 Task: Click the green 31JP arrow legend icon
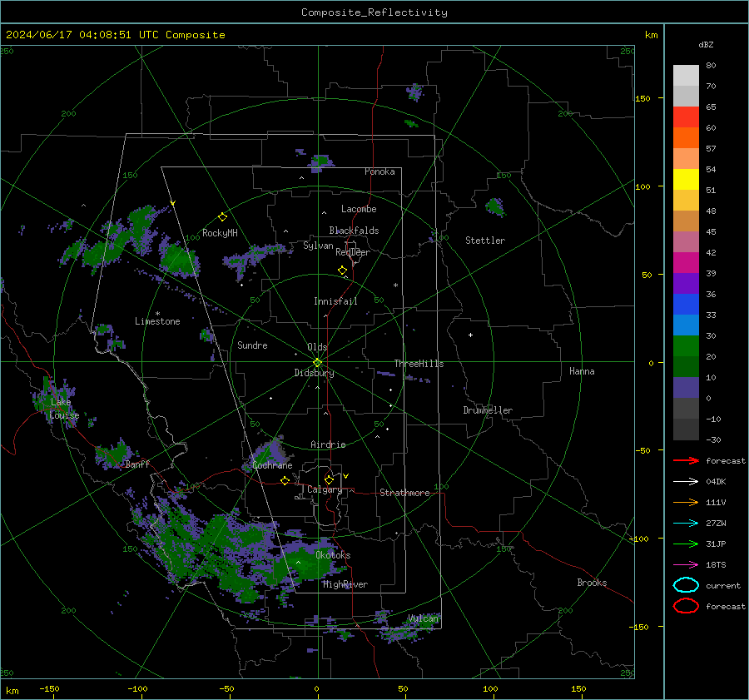[686, 544]
